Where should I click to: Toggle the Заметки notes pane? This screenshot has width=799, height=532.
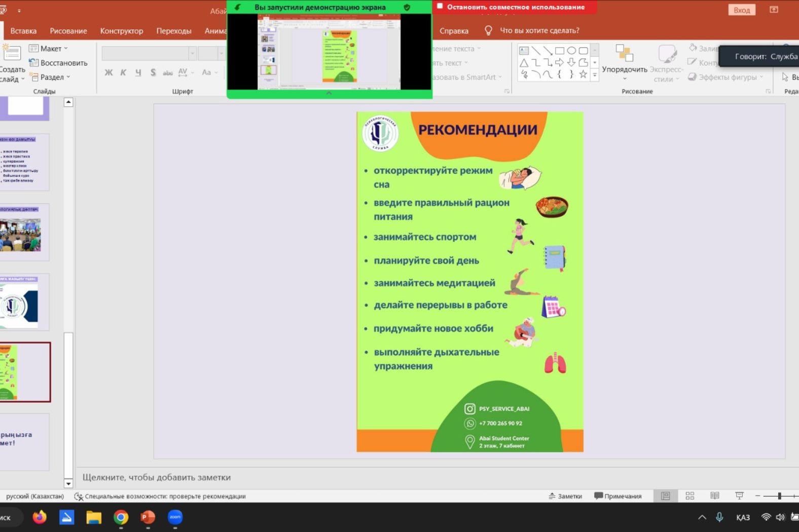(565, 496)
